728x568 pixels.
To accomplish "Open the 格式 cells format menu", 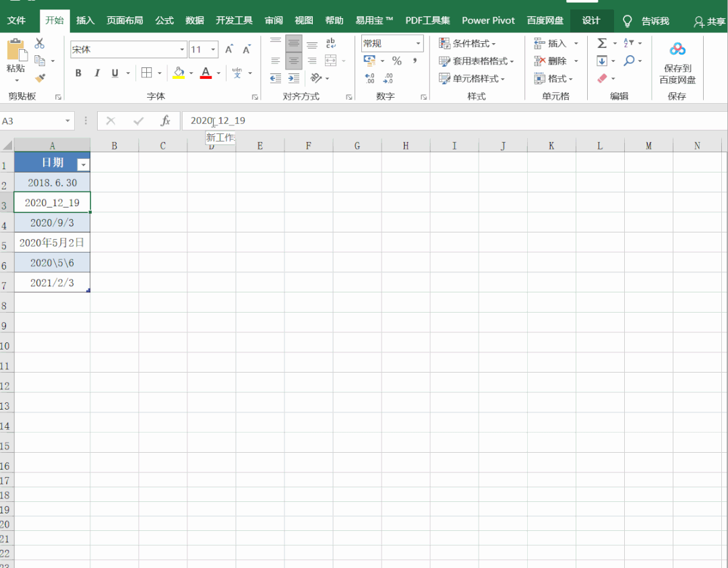I will click(553, 78).
